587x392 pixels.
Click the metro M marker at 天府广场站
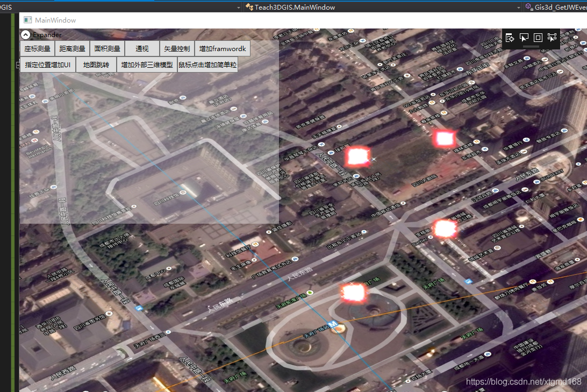click(x=332, y=324)
